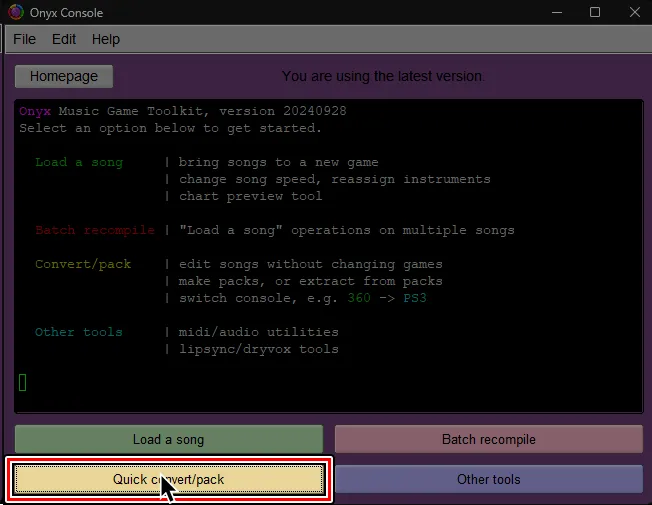Screen dimensions: 652x505
Task: Click the Homepage button
Action: click(x=64, y=76)
